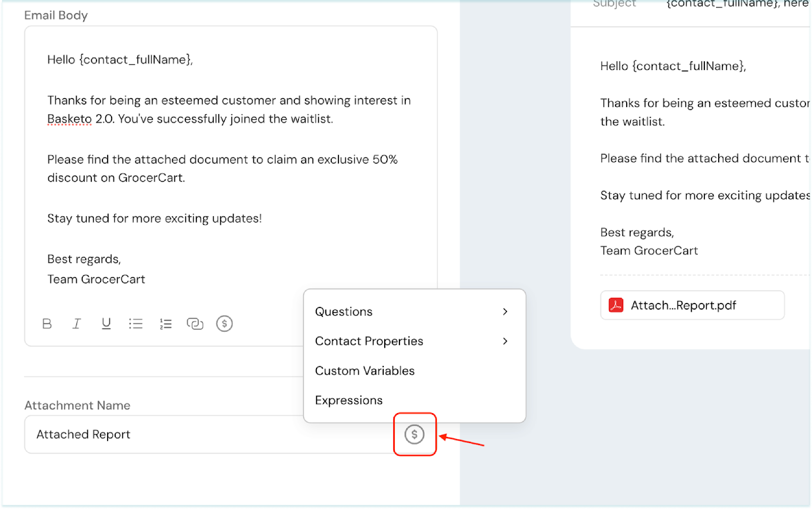This screenshot has width=812, height=509.
Task: Choose Expressions in the variable menu
Action: pyautogui.click(x=349, y=400)
